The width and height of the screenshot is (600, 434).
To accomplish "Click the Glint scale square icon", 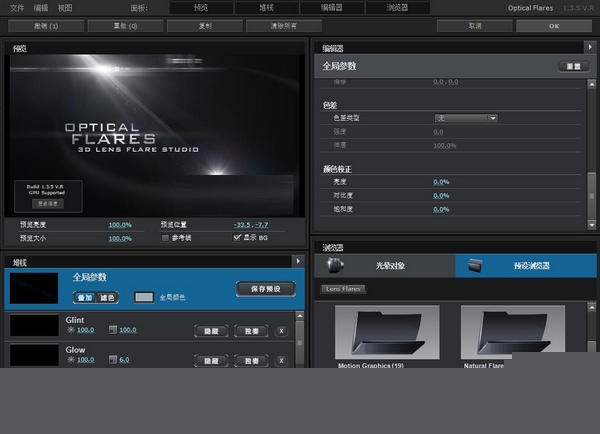I will (x=112, y=329).
